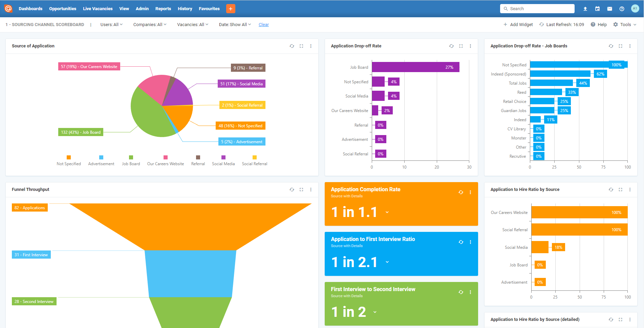This screenshot has height=328, width=644.
Task: Refresh the Source of Application widget
Action: click(292, 46)
